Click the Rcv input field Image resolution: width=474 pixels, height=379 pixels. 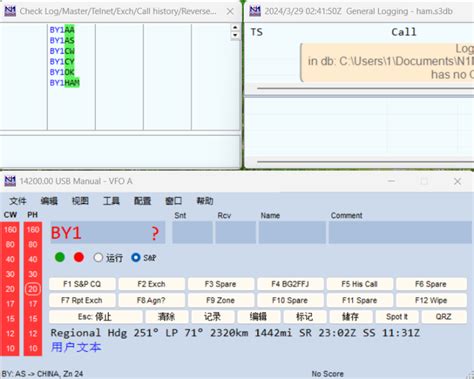[x=236, y=233]
